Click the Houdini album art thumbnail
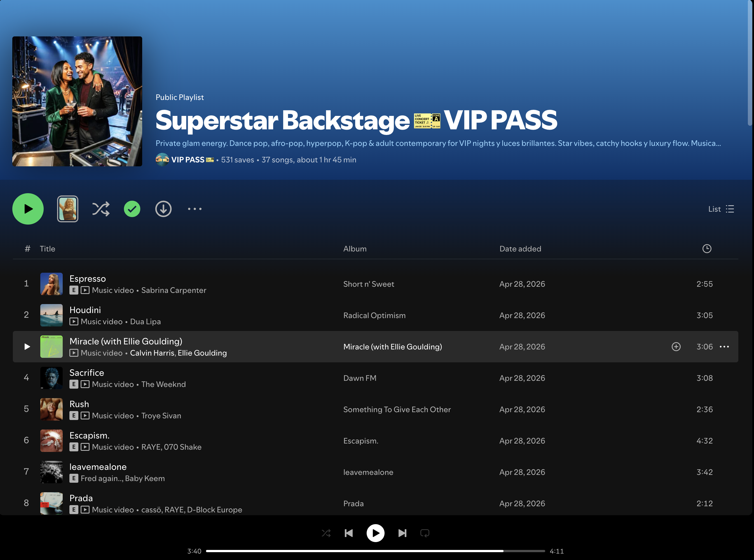 [51, 315]
